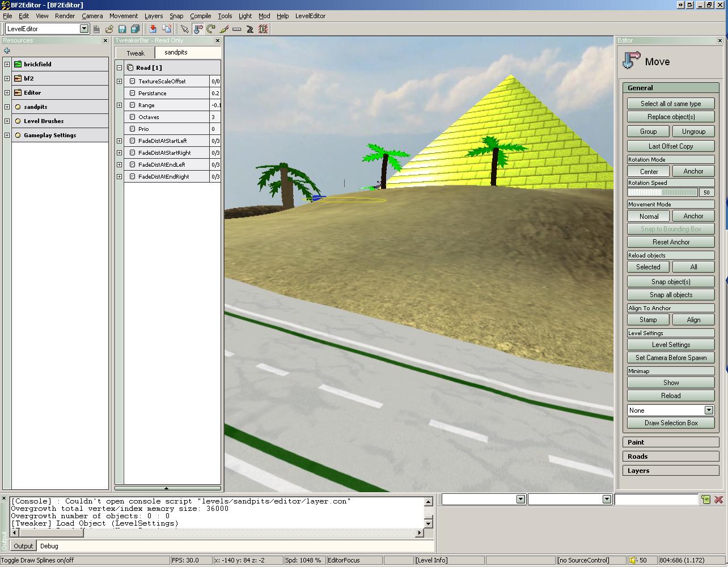
Task: Collapse the Road [1] tweaker group
Action: [x=120, y=67]
